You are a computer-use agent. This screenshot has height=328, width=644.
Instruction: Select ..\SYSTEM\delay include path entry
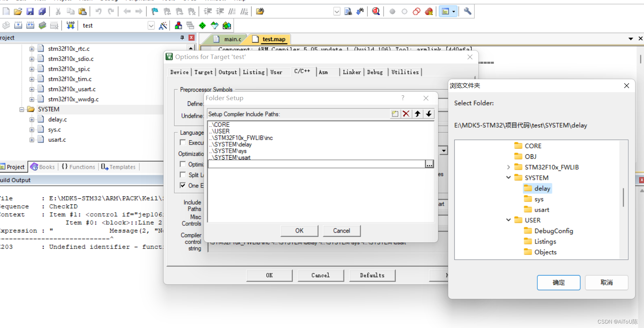click(231, 144)
